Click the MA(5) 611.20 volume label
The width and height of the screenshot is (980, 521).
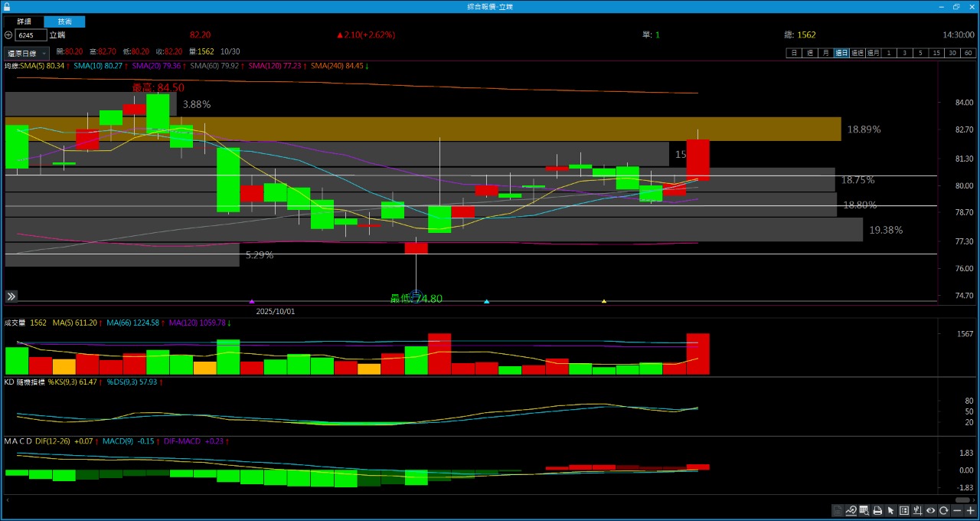point(74,323)
